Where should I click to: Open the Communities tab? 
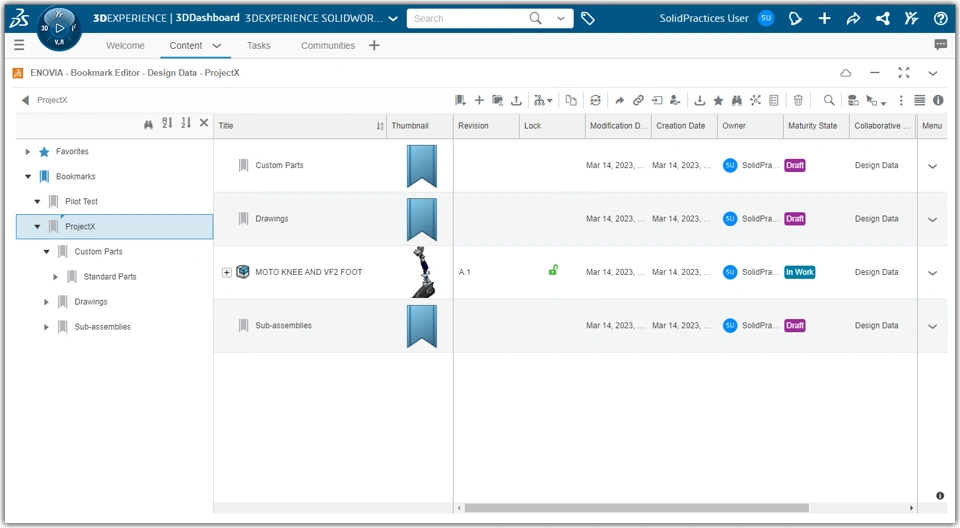pos(328,45)
